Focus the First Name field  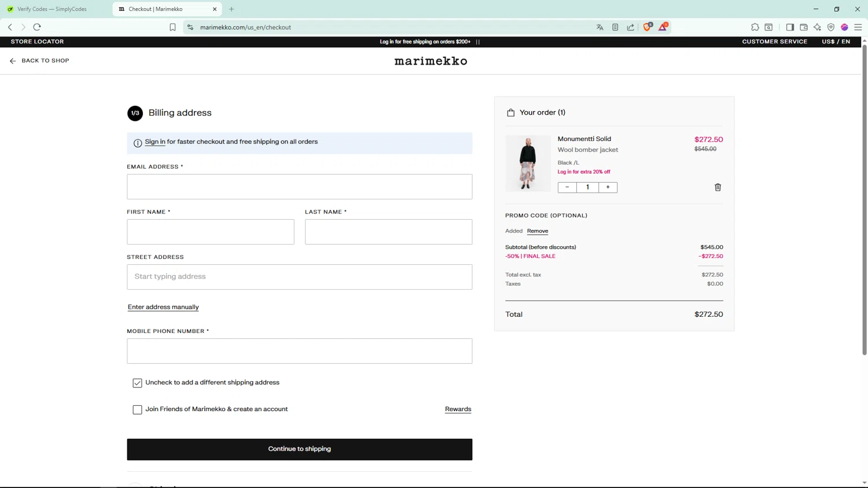(x=211, y=232)
